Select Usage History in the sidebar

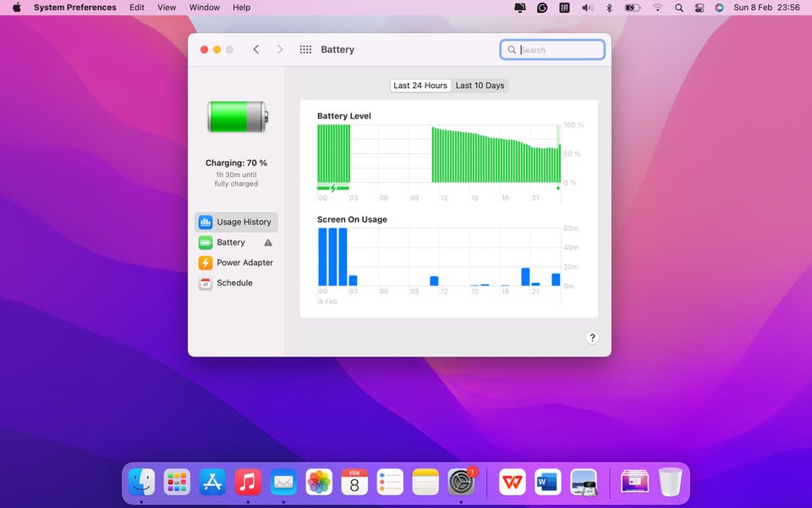click(x=236, y=222)
